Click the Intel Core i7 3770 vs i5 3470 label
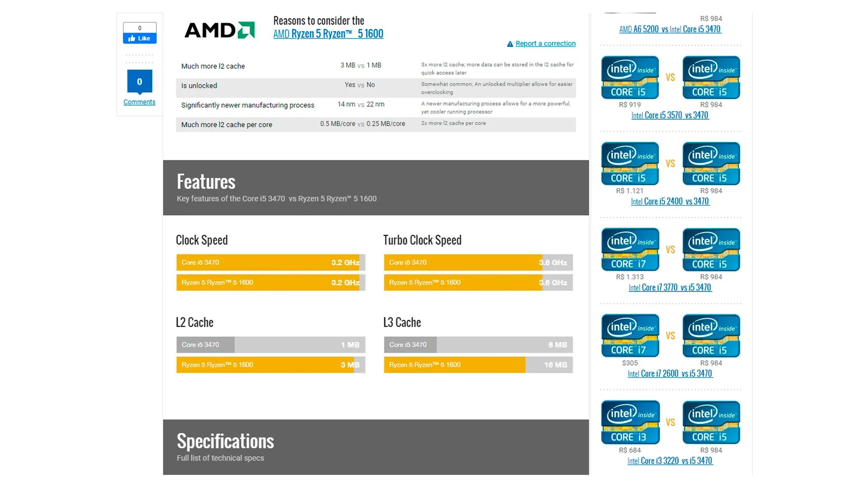The height and width of the screenshot is (488, 868). pos(669,287)
